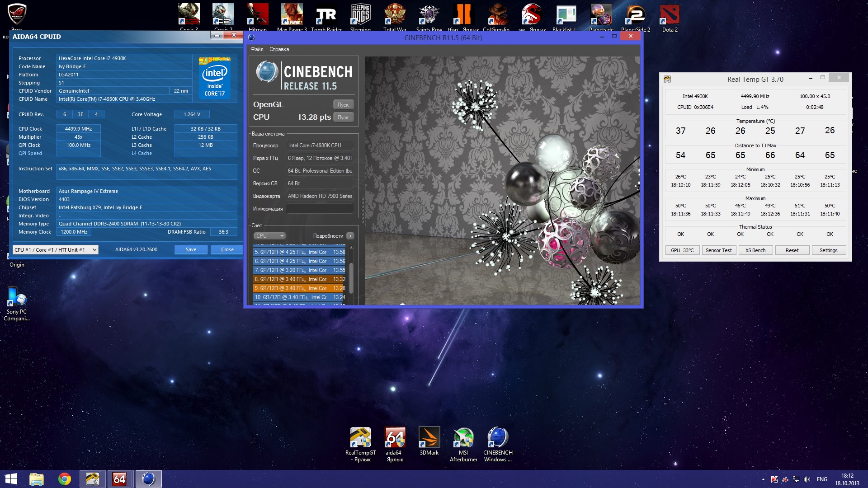Open Файл menu in Cinebench
Image resolution: width=868 pixels, height=488 pixels.
click(x=257, y=49)
